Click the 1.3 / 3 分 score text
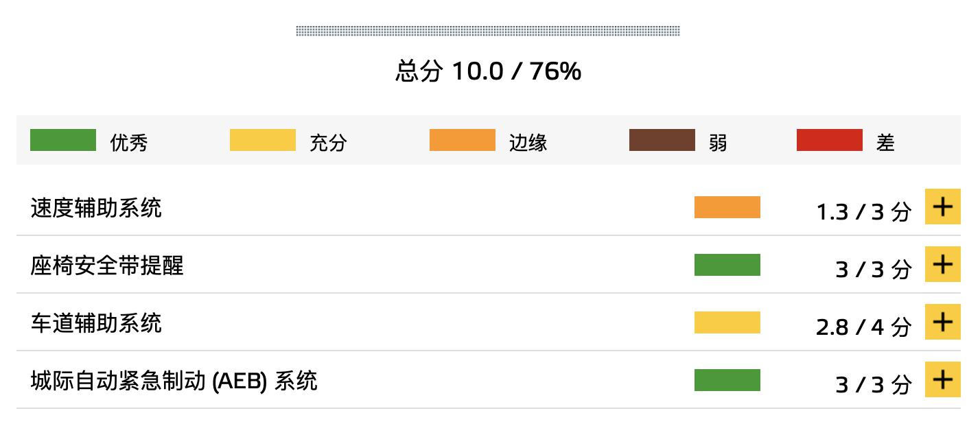This screenshot has width=980, height=424. pyautogui.click(x=863, y=212)
